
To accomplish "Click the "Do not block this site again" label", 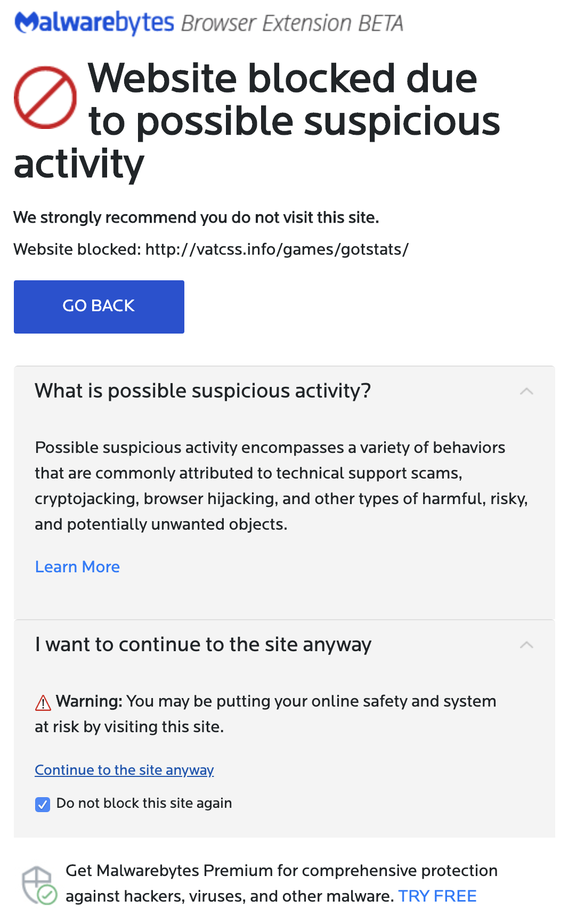I will coord(144,803).
